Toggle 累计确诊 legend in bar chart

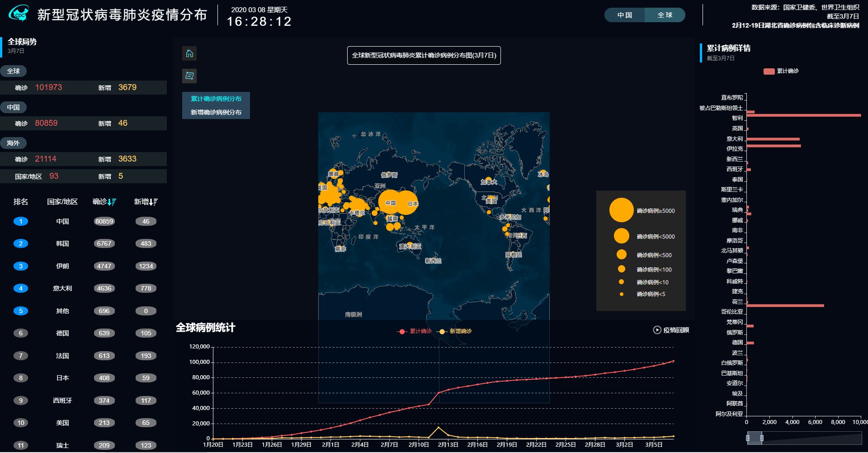[781, 71]
